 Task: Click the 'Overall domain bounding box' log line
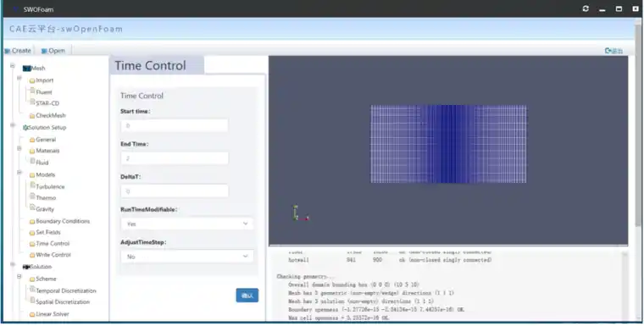[x=354, y=285]
